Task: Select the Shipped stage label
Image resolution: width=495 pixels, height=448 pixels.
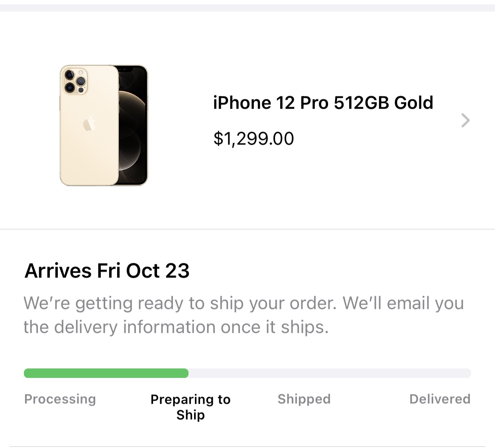Action: tap(304, 399)
